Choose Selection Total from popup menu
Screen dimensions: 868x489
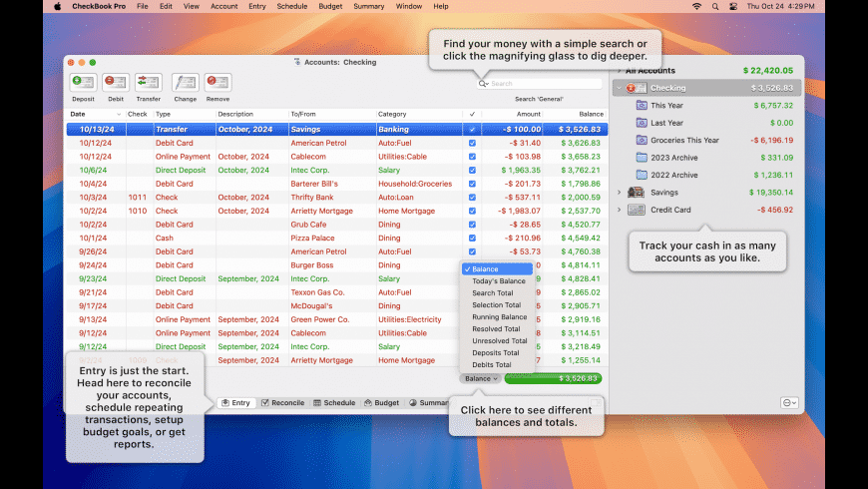(498, 305)
